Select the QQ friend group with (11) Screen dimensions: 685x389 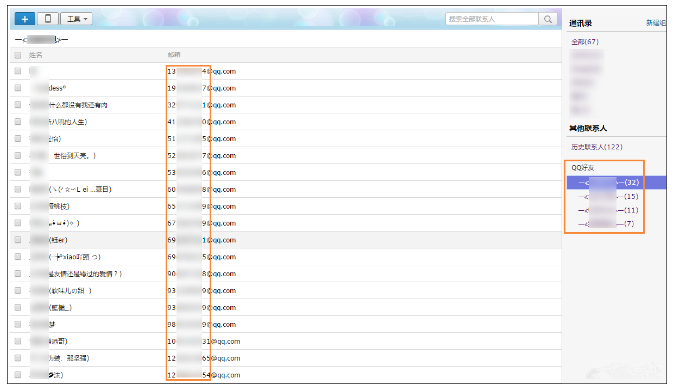pos(608,210)
